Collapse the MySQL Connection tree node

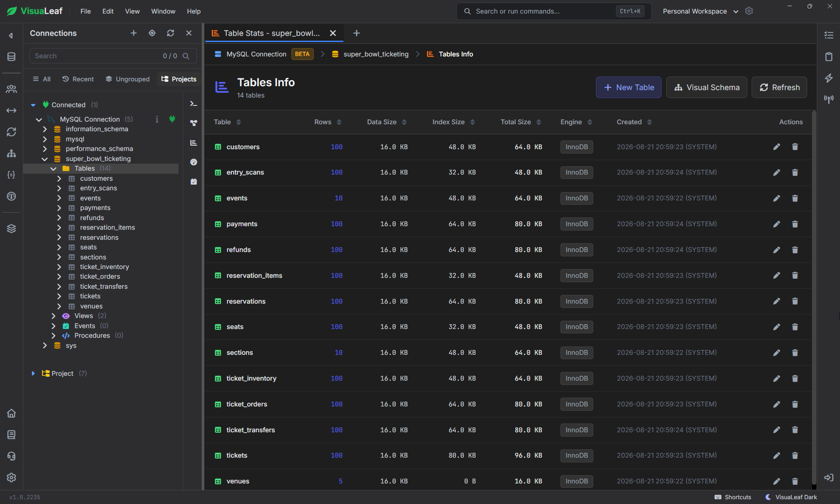click(x=39, y=119)
